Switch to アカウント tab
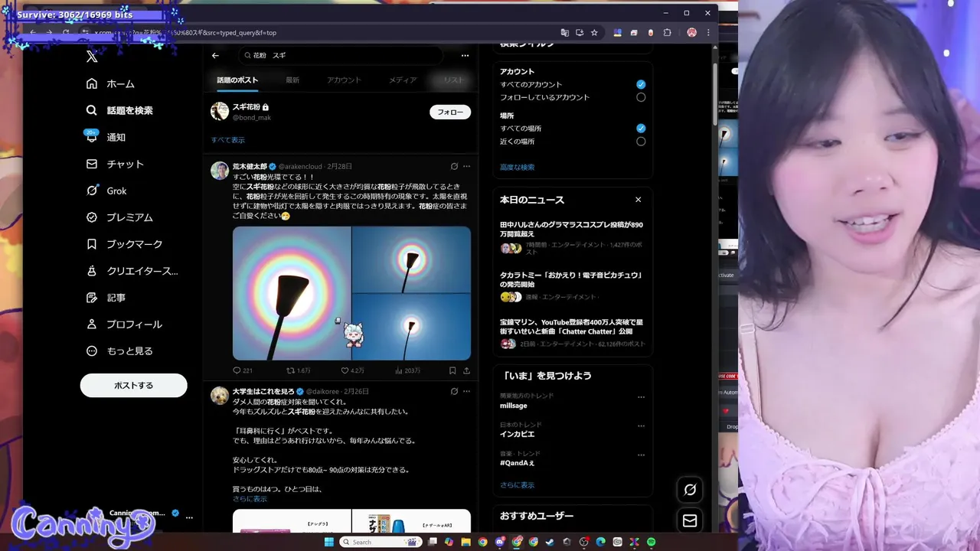The height and width of the screenshot is (551, 980). [344, 80]
